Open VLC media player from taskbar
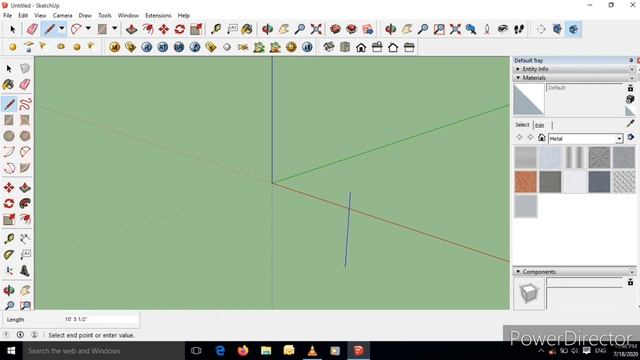The image size is (640, 360). tap(312, 351)
